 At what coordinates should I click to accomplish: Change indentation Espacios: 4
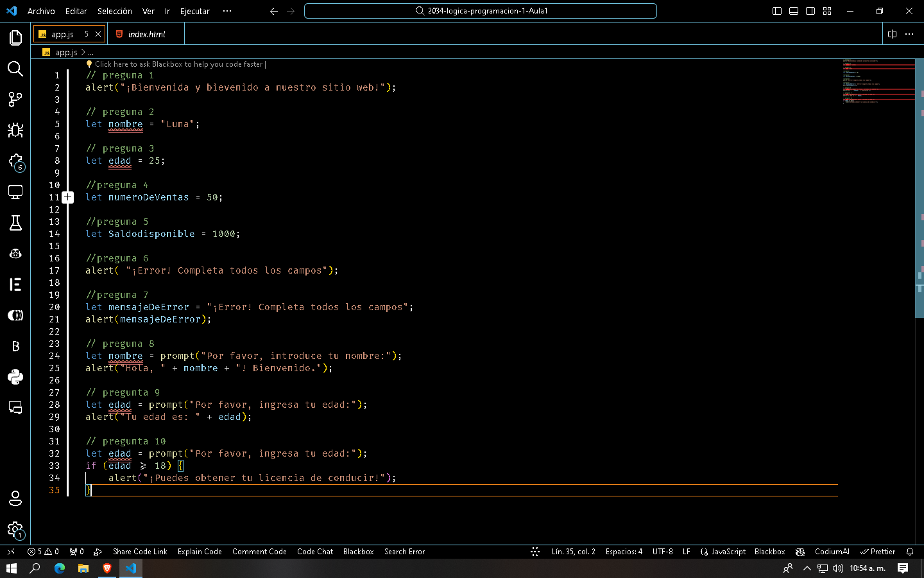tap(624, 552)
